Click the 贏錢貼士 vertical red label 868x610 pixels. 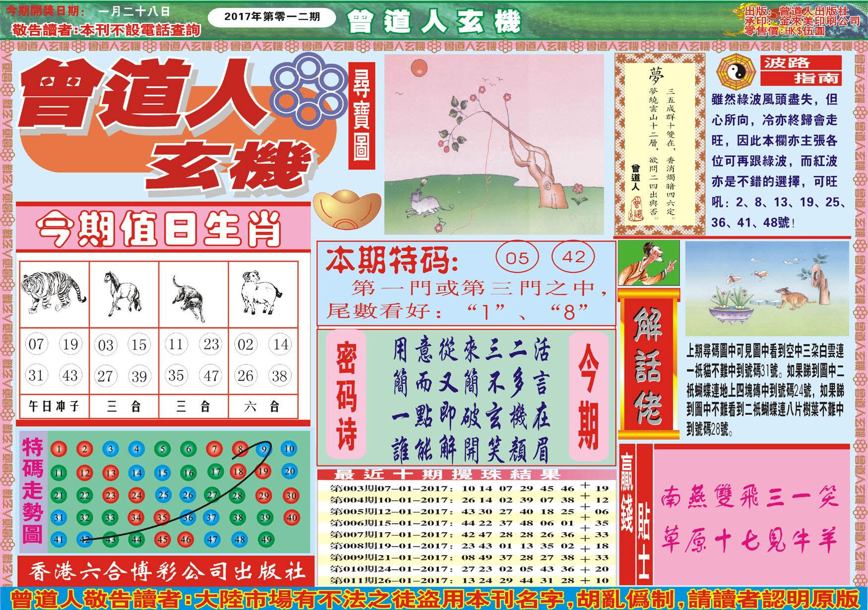pos(636,514)
